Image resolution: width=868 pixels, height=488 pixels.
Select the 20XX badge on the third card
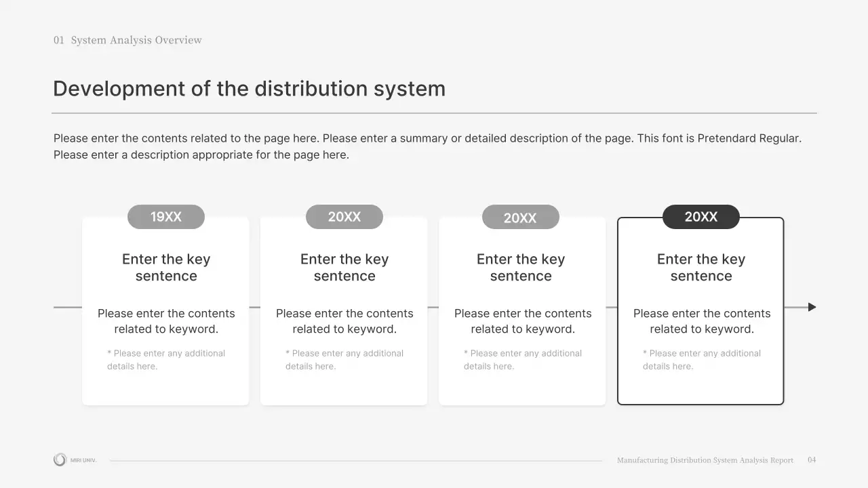tap(520, 218)
